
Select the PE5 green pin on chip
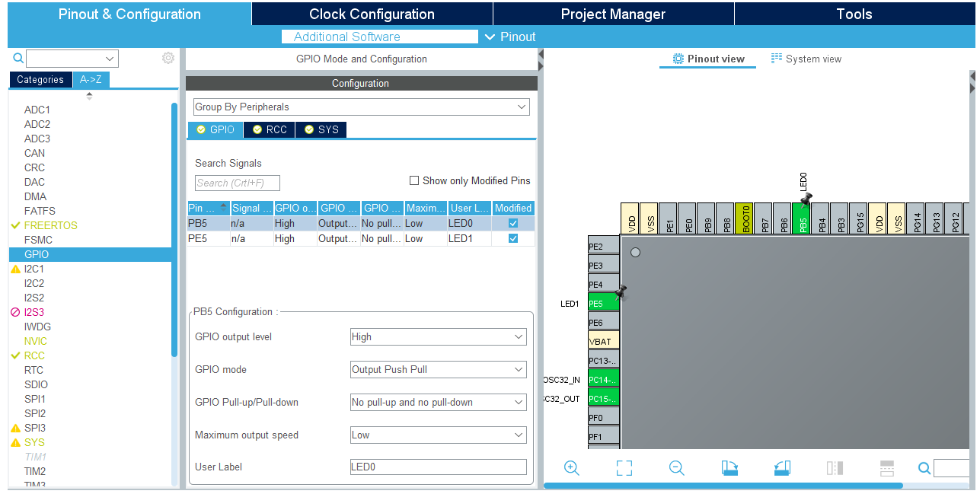[x=604, y=303]
